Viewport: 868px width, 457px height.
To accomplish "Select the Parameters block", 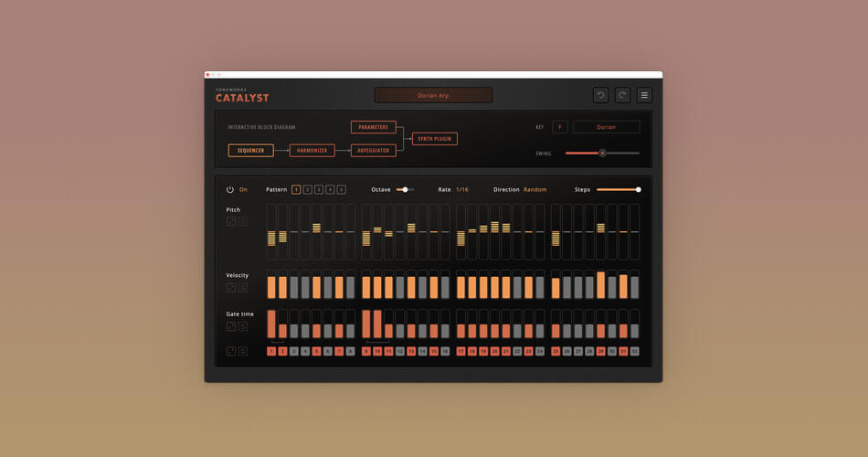I will 373,127.
